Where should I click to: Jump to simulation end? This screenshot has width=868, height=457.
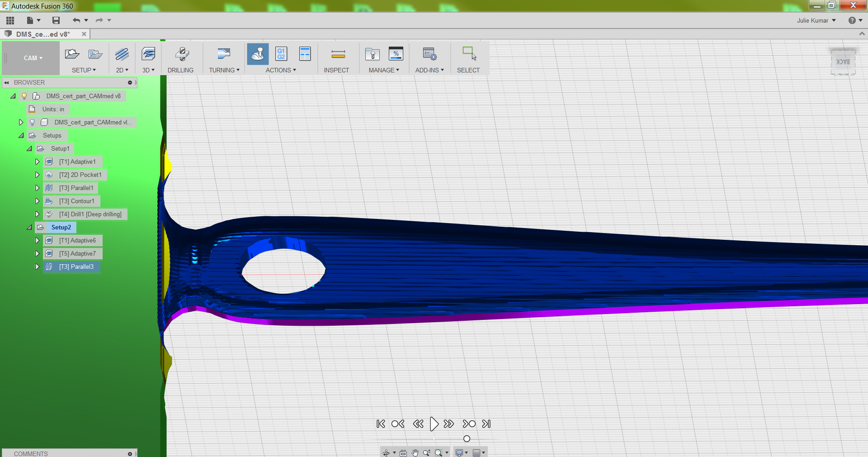[x=486, y=424]
